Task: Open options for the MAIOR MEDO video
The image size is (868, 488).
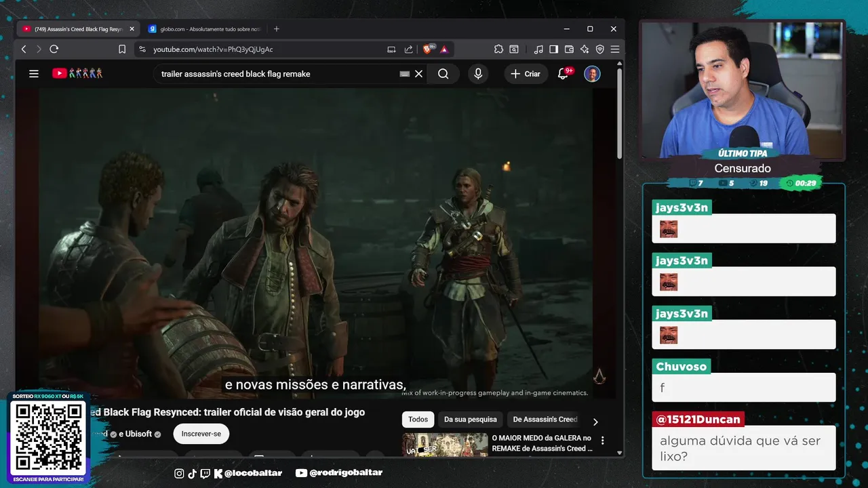Action: [x=602, y=441]
